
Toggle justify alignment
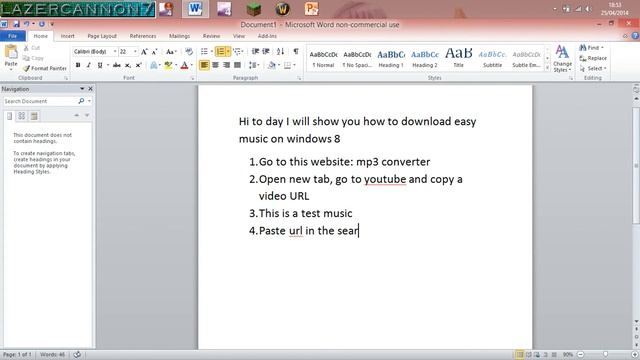[x=237, y=65]
